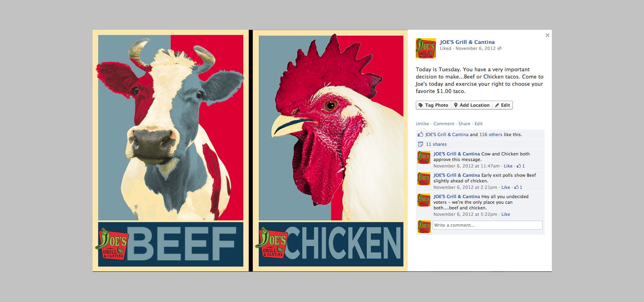Image resolution: width=644 pixels, height=302 pixels.
Task: Click the Edit button with pencil icon
Action: (502, 105)
